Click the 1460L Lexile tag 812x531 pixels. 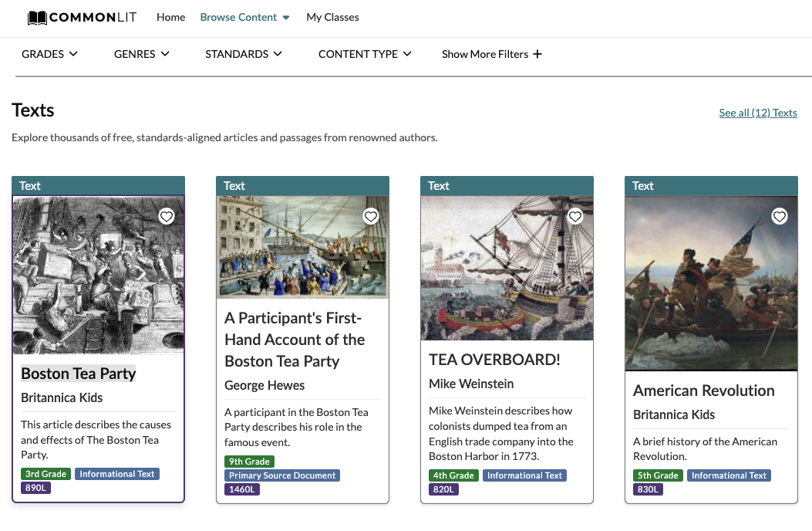click(242, 489)
